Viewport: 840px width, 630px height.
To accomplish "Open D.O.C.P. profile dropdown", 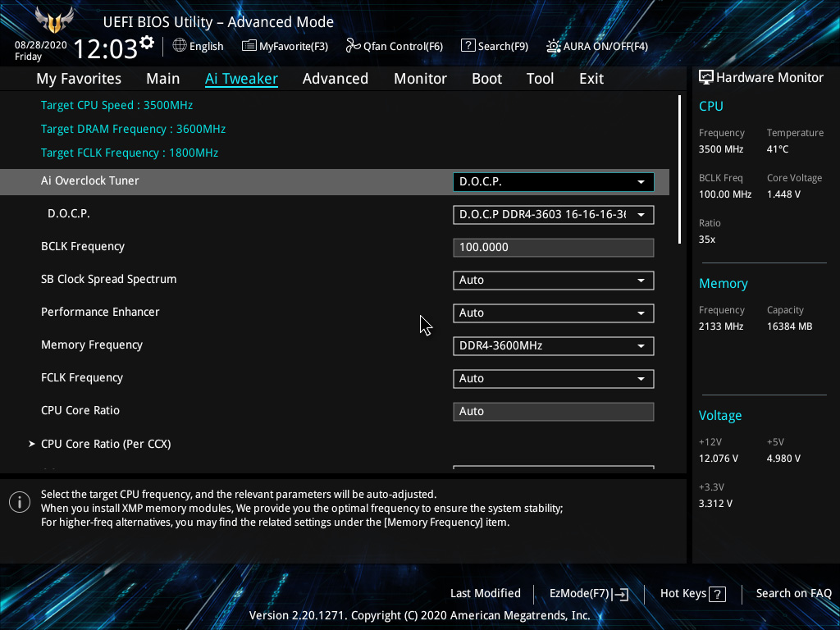I will (554, 215).
